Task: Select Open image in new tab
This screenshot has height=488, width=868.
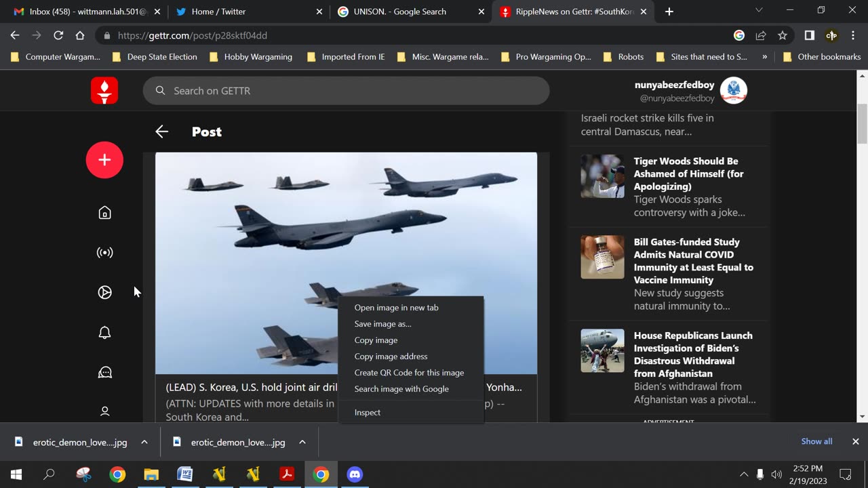Action: coord(411,308)
